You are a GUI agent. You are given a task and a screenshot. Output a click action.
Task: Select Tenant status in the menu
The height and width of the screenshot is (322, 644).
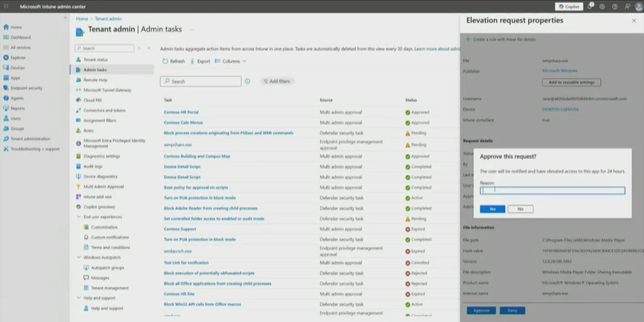(95, 59)
